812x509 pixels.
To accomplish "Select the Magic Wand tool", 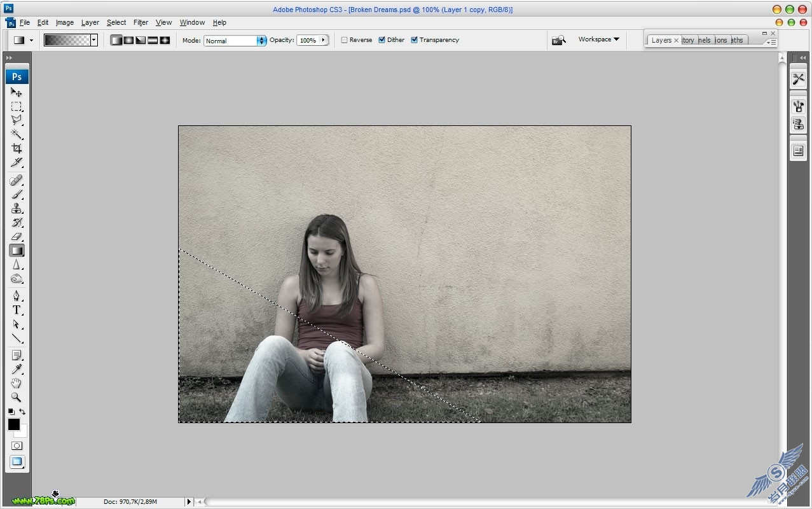I will click(17, 134).
